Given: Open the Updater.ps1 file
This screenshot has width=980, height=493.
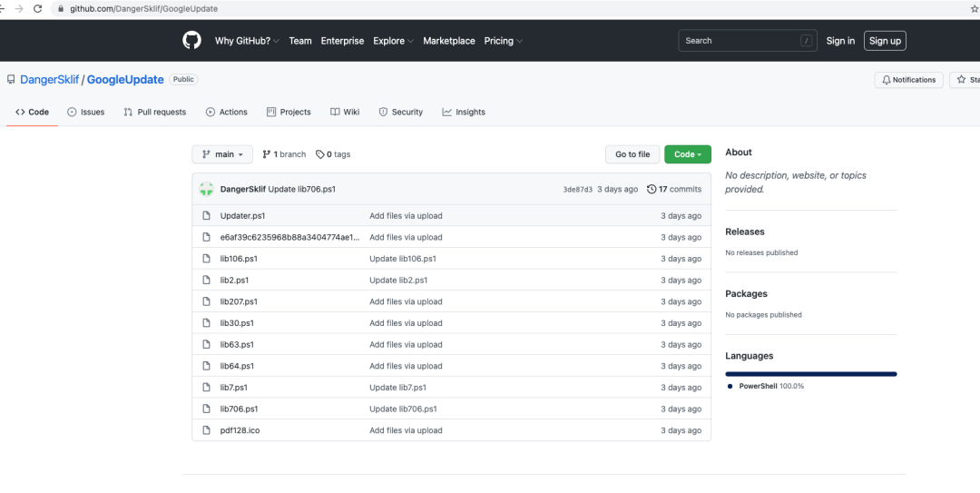Looking at the screenshot, I should (x=242, y=216).
